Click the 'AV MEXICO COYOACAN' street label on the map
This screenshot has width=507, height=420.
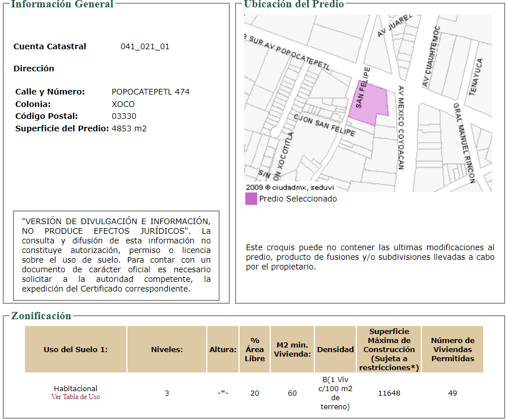pyautogui.click(x=401, y=128)
